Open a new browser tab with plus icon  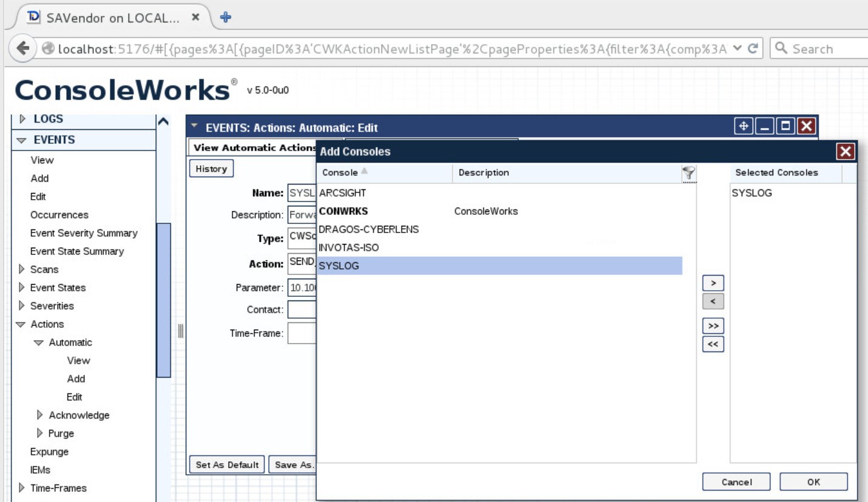[226, 17]
